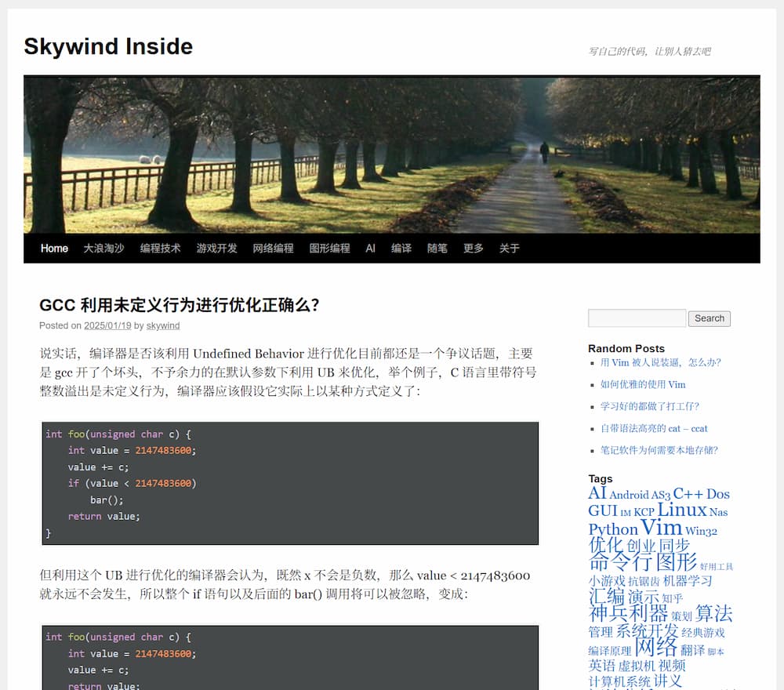Open the AI section from the navigation bar

pyautogui.click(x=370, y=249)
